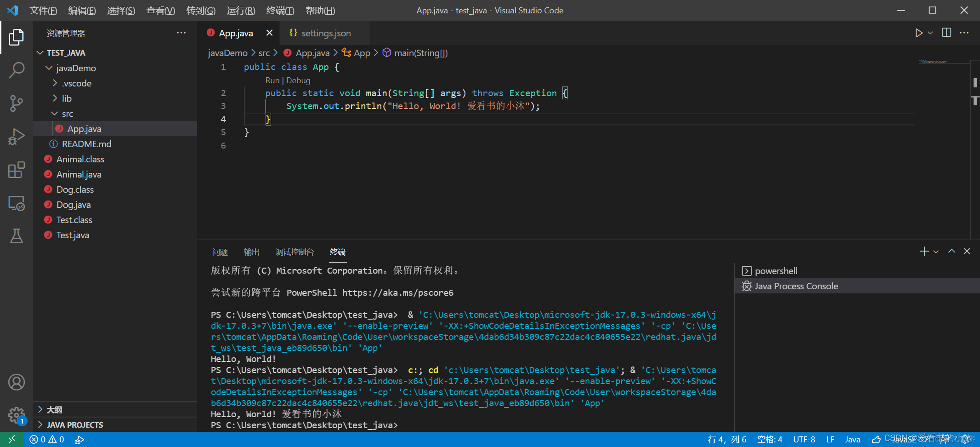Open the 终端(T) menu

(280, 11)
